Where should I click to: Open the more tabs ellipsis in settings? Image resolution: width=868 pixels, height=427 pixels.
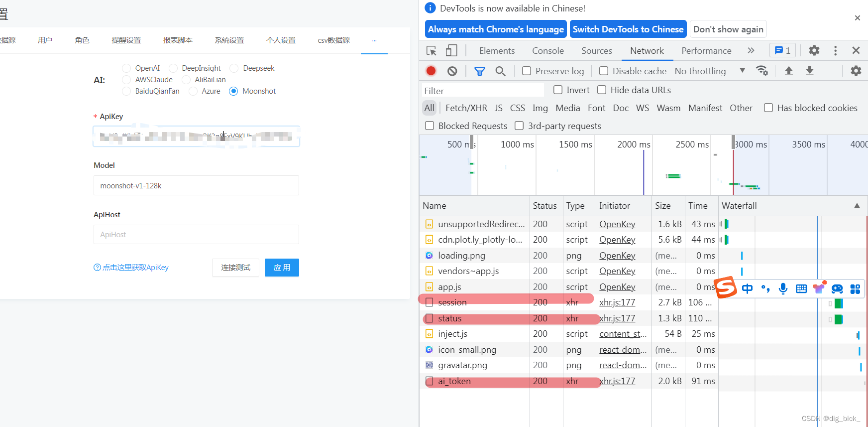click(x=374, y=40)
